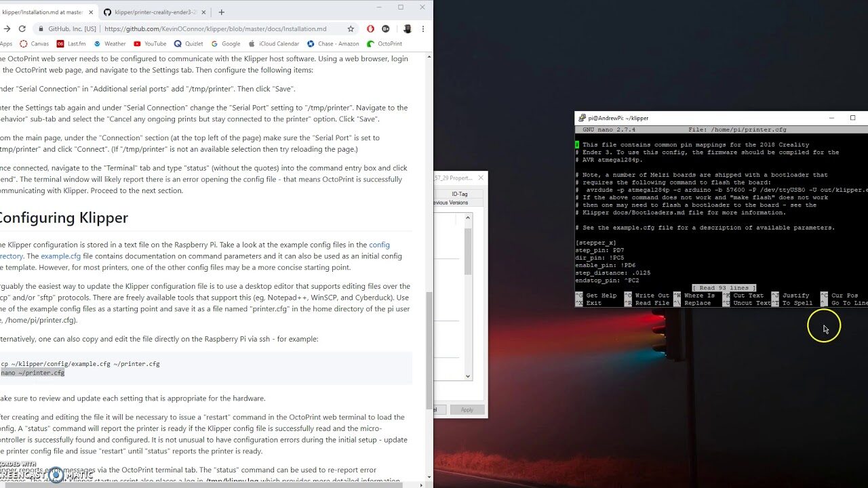868x488 pixels.
Task: Bookmark this page with the star icon
Action: [351, 29]
